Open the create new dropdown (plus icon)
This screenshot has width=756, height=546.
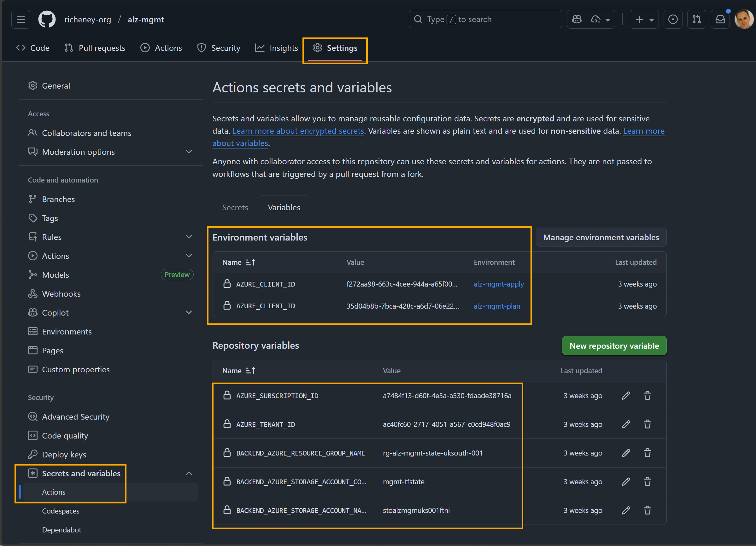644,19
